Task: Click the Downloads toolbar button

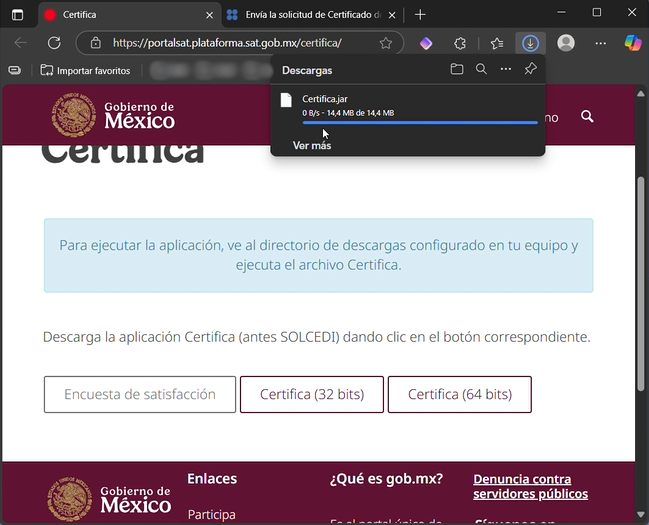Action: (529, 44)
